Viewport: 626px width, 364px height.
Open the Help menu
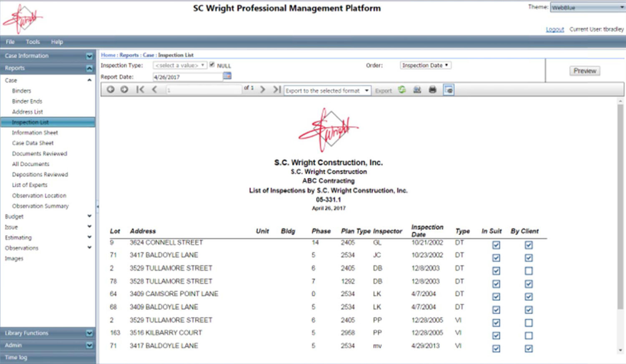tap(57, 42)
